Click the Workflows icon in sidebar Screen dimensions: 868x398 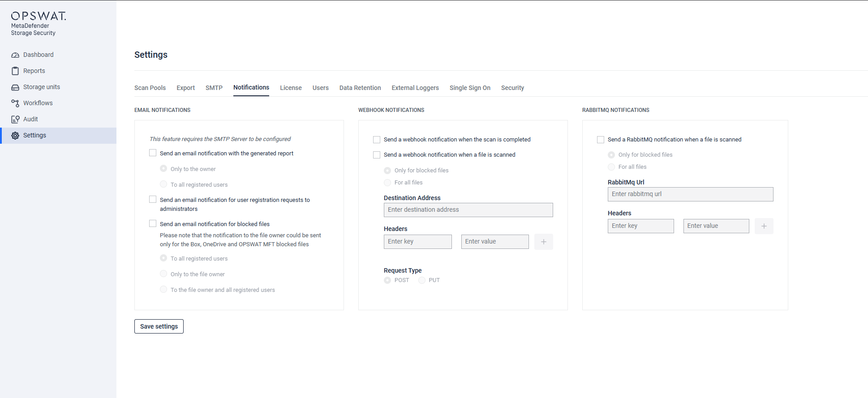coord(15,103)
